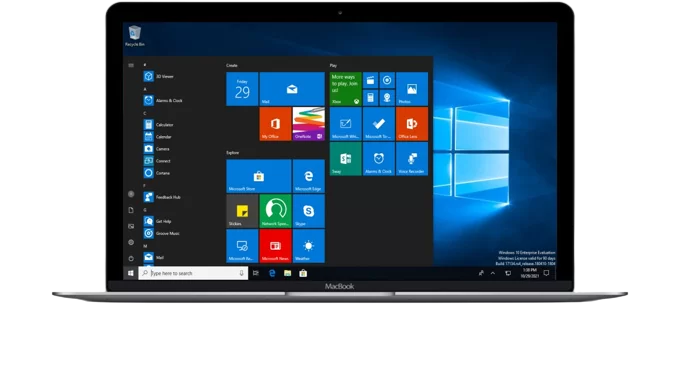Image resolution: width=680 pixels, height=367 pixels.
Task: Focus the taskbar search box
Action: tap(193, 273)
